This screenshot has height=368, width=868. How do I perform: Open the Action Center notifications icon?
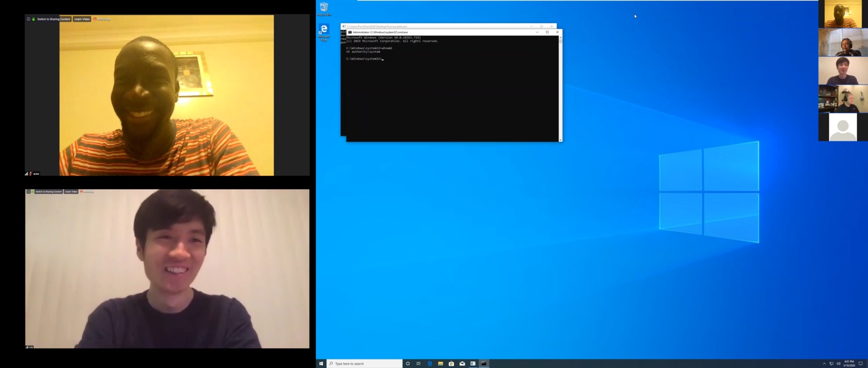click(860, 363)
